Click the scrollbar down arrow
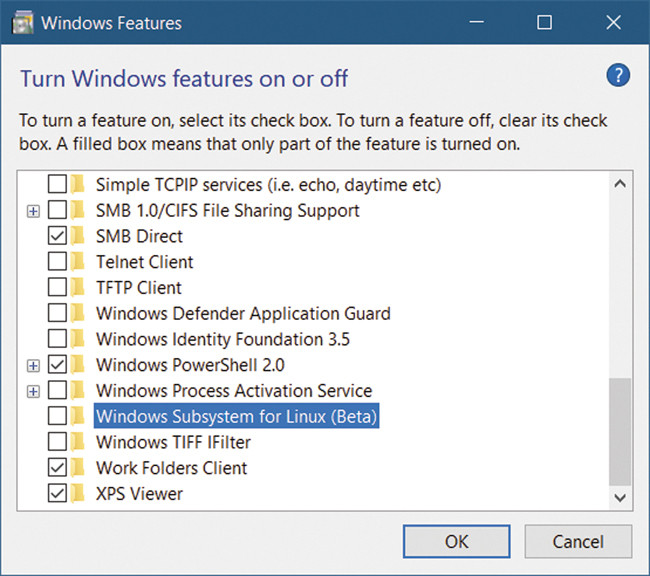Screen dimensions: 650x576 [x=620, y=496]
